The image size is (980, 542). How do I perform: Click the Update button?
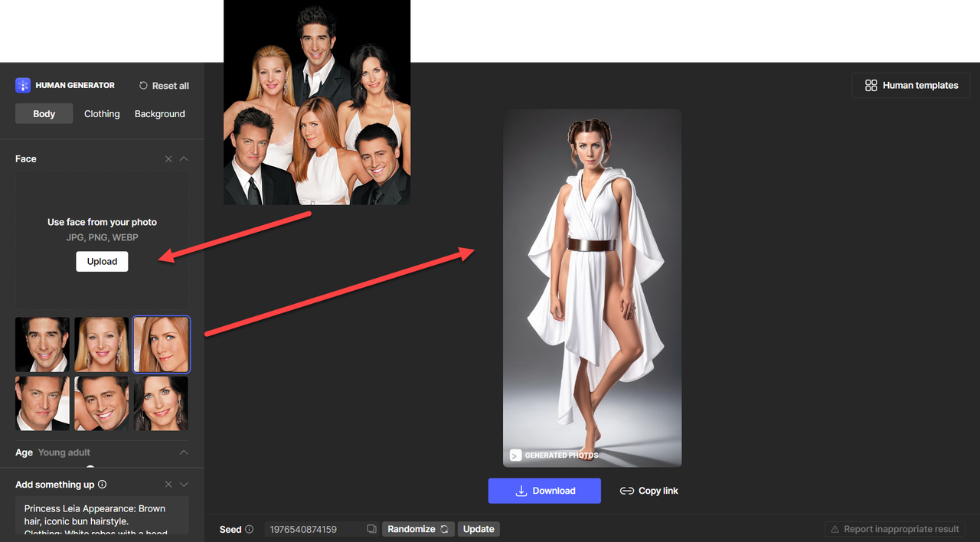click(x=479, y=529)
